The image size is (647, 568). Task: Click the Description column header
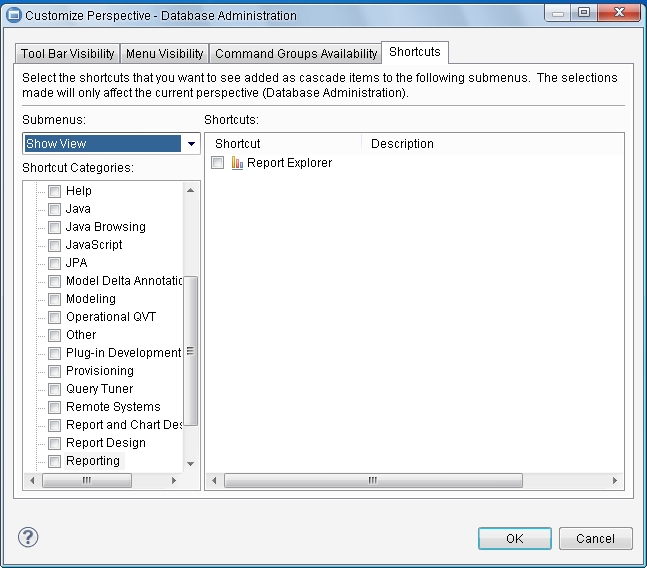tap(402, 144)
